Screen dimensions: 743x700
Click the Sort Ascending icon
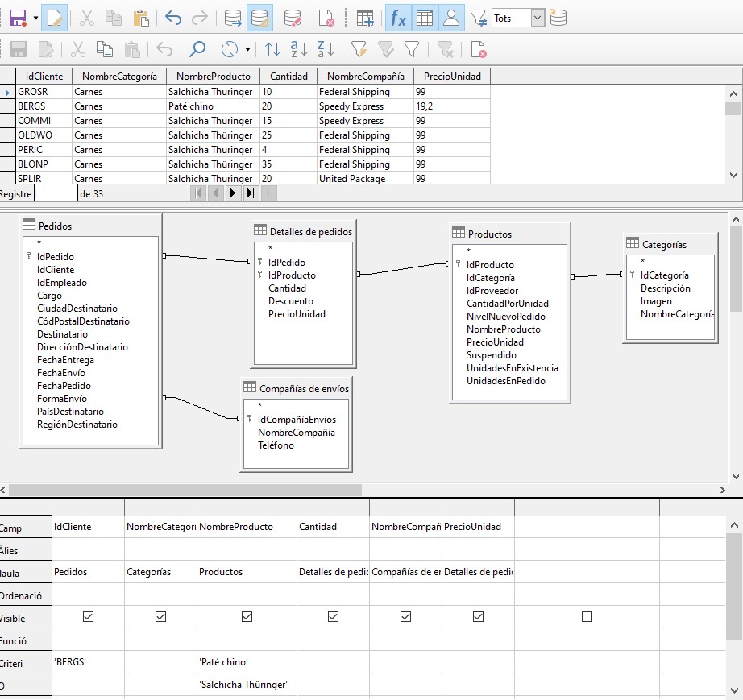[299, 49]
